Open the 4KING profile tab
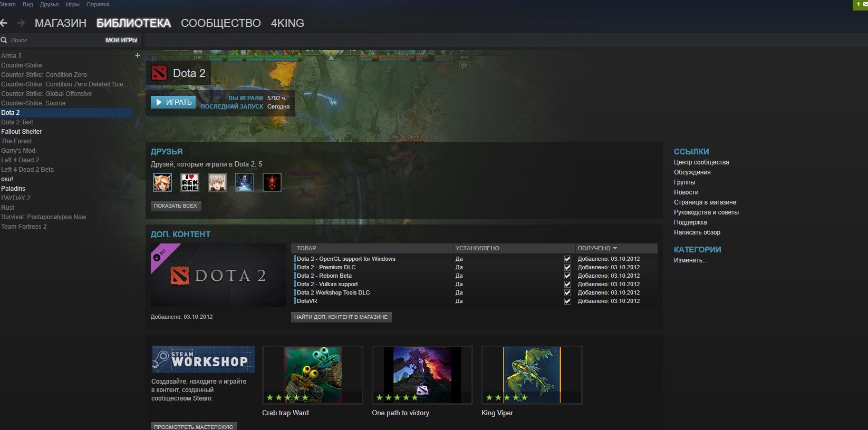This screenshot has width=868, height=430. (287, 23)
